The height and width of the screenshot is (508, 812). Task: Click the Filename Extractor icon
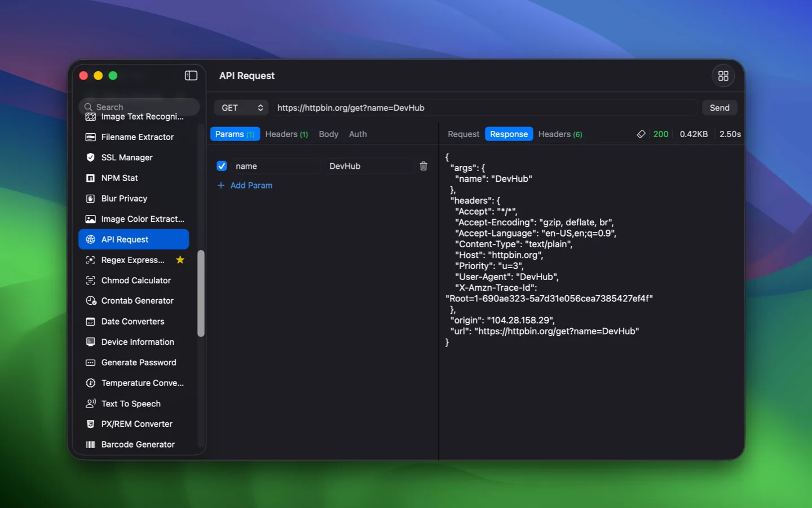click(90, 137)
